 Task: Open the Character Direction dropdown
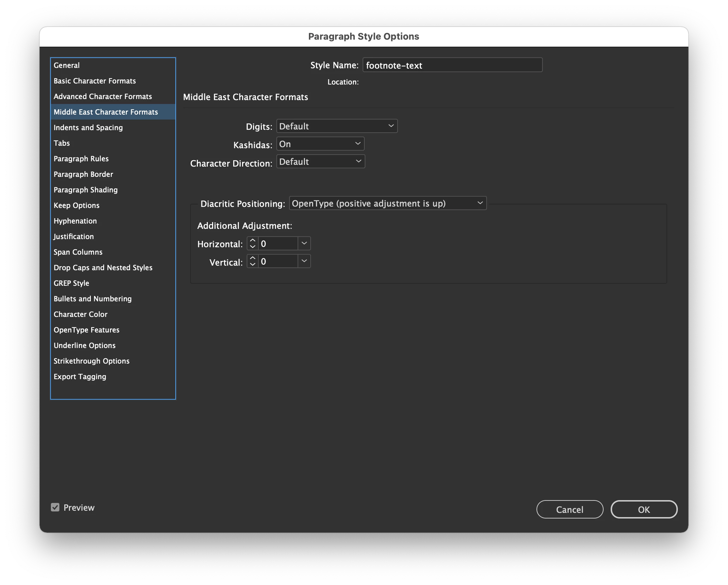321,162
